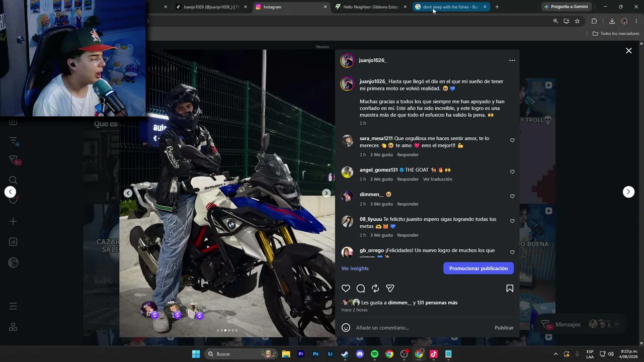The image size is (644, 362).
Task: Open the Chrome three-dot menu
Action: tap(636, 21)
